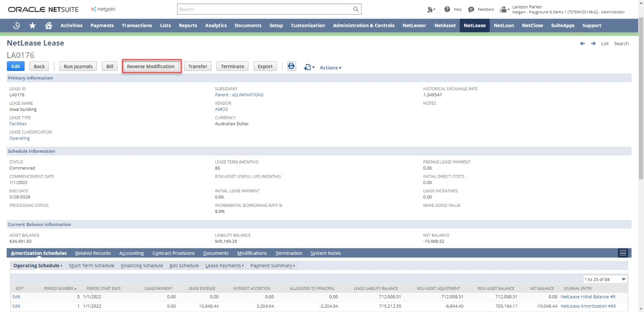
Task: Click the Back button
Action: [x=39, y=67]
